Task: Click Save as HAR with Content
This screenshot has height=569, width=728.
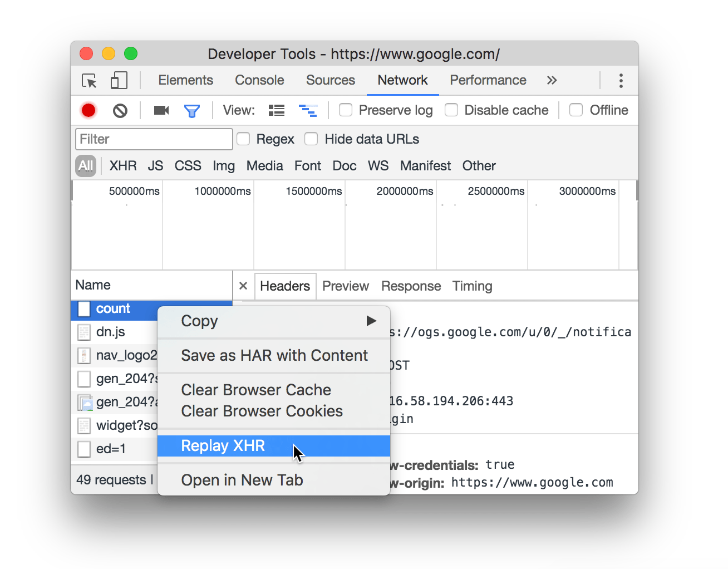Action: tap(274, 355)
